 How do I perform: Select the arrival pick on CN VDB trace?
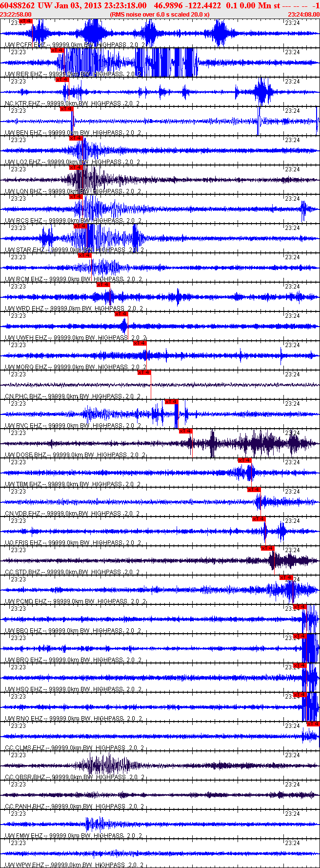click(254, 490)
